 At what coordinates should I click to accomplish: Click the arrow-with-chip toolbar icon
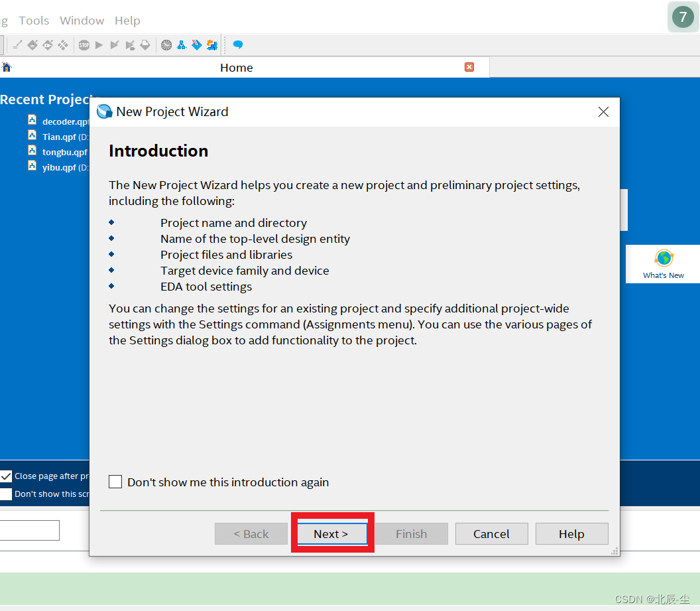(x=130, y=45)
